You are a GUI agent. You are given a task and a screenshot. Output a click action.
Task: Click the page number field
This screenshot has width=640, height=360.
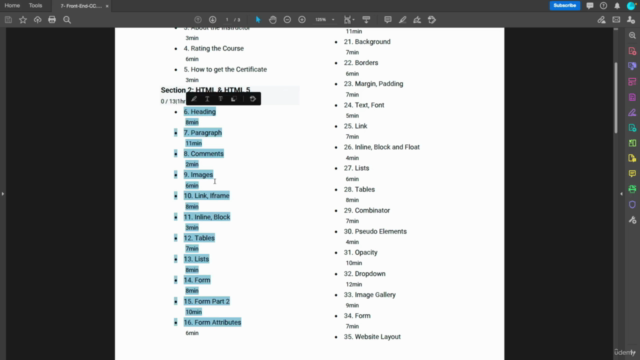point(227,20)
